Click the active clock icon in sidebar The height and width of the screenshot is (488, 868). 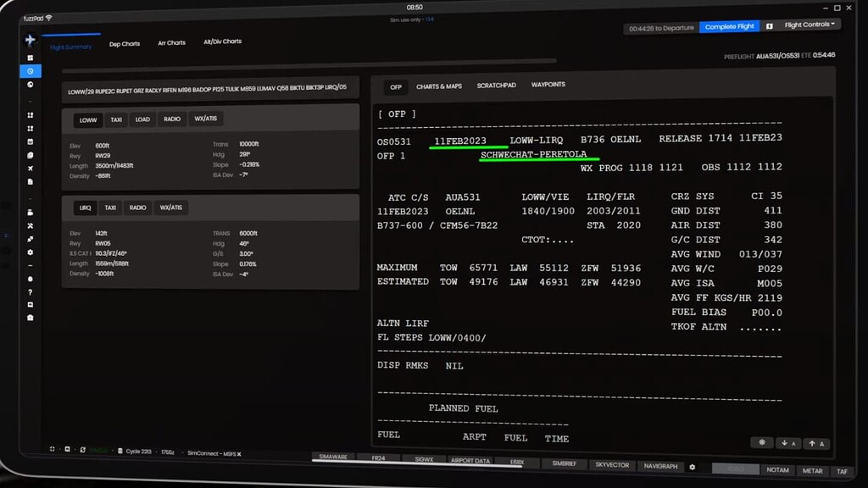[31, 71]
